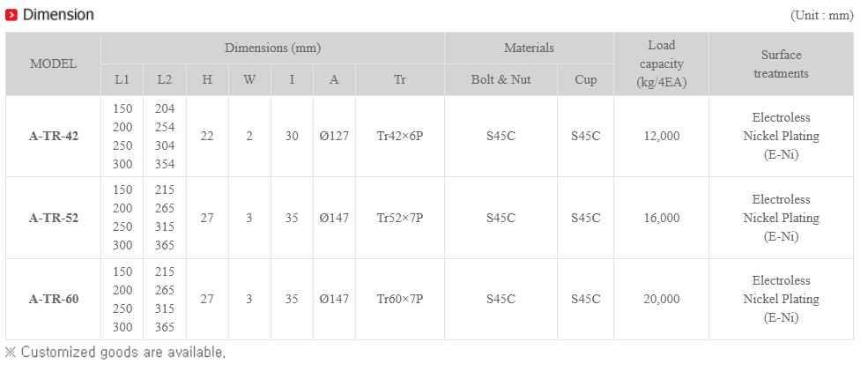The width and height of the screenshot is (868, 379).
Task: Click the 20,000 load capacity value
Action: [662, 300]
